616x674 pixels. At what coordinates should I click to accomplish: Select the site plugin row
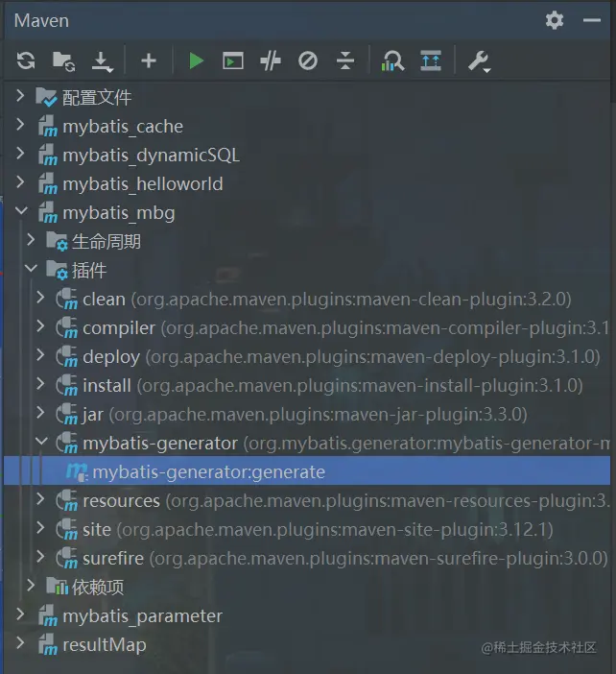pyautogui.click(x=307, y=530)
